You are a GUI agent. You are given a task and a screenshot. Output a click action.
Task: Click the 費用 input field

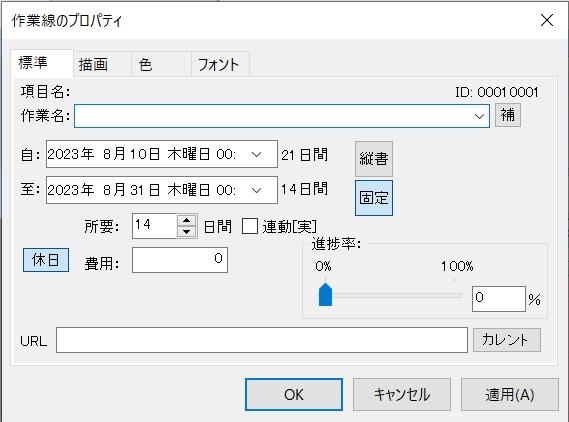click(x=180, y=260)
